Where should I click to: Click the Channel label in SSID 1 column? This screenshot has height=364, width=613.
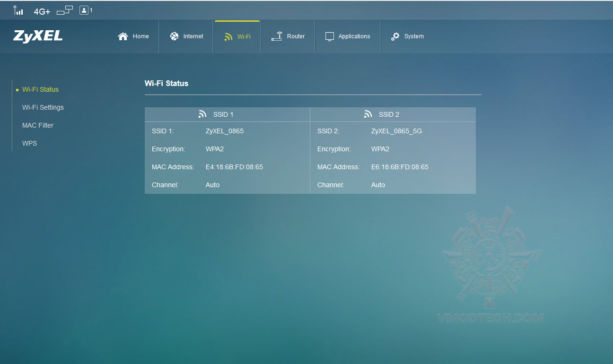click(x=165, y=185)
